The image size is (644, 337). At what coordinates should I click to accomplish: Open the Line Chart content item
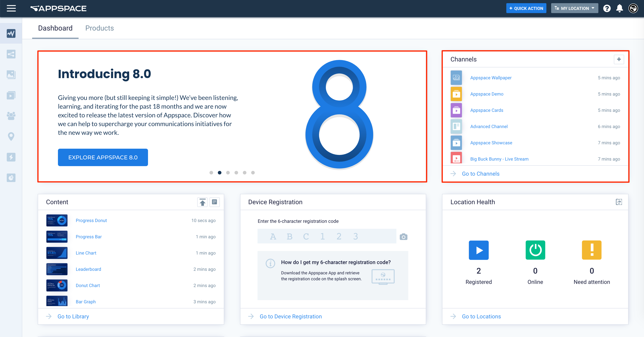click(86, 253)
